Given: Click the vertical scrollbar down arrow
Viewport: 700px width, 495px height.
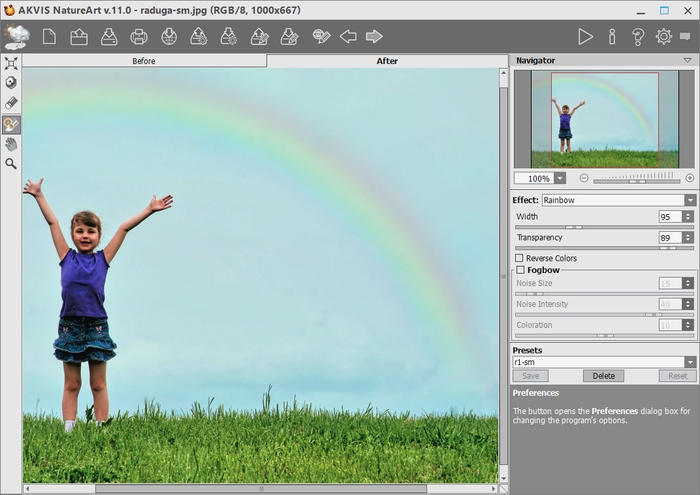Looking at the screenshot, I should click(504, 478).
